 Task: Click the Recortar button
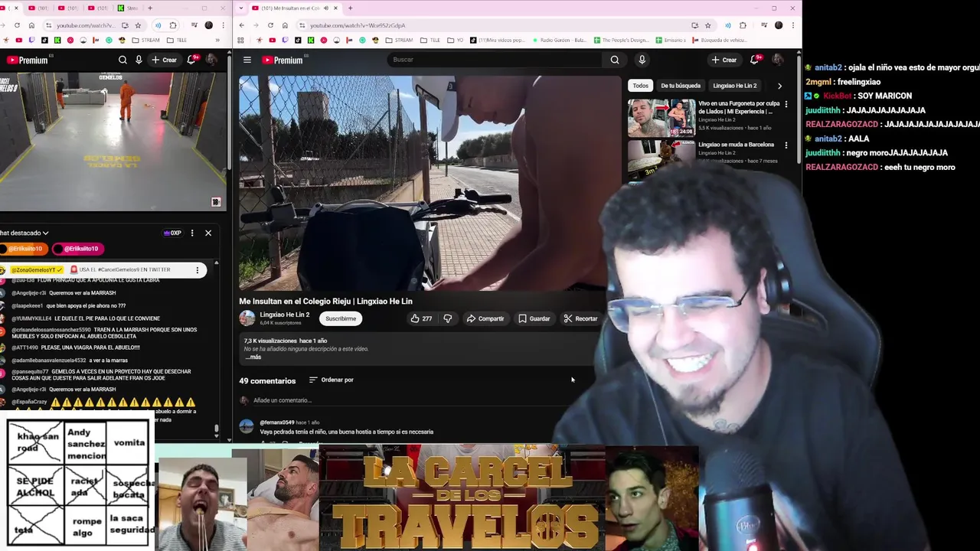pos(580,318)
